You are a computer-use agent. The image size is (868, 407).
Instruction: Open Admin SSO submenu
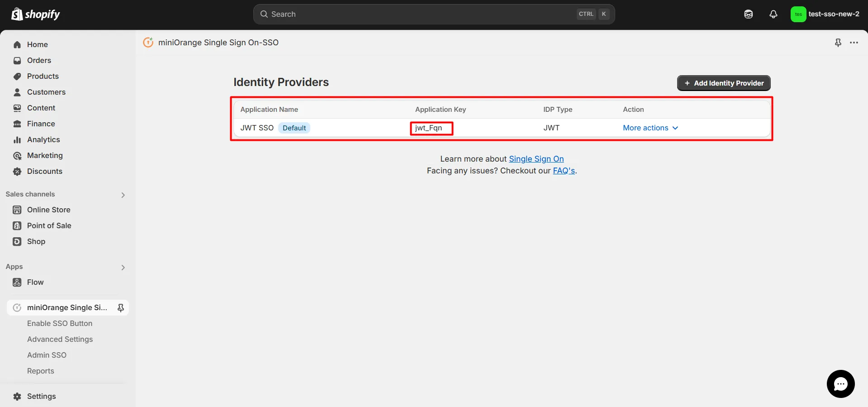tap(47, 355)
